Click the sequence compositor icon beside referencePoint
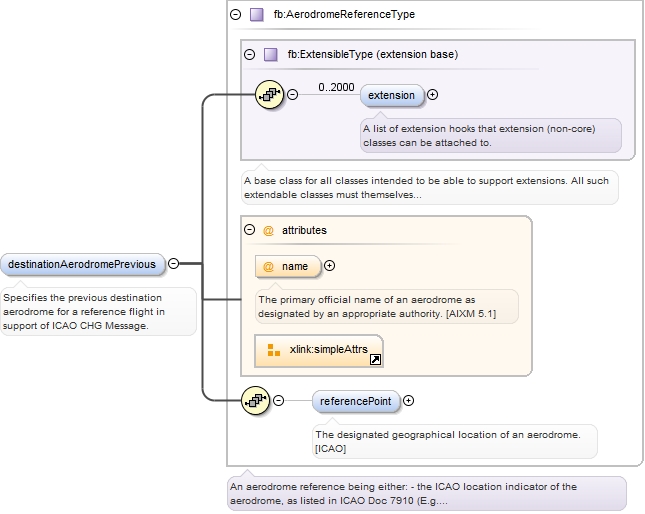The height and width of the screenshot is (514, 645). [x=257, y=401]
